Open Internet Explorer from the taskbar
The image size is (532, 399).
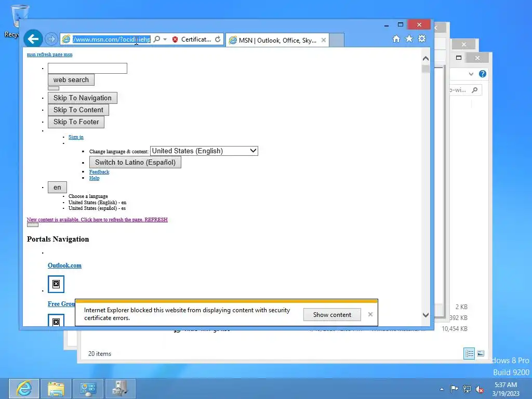(x=24, y=389)
